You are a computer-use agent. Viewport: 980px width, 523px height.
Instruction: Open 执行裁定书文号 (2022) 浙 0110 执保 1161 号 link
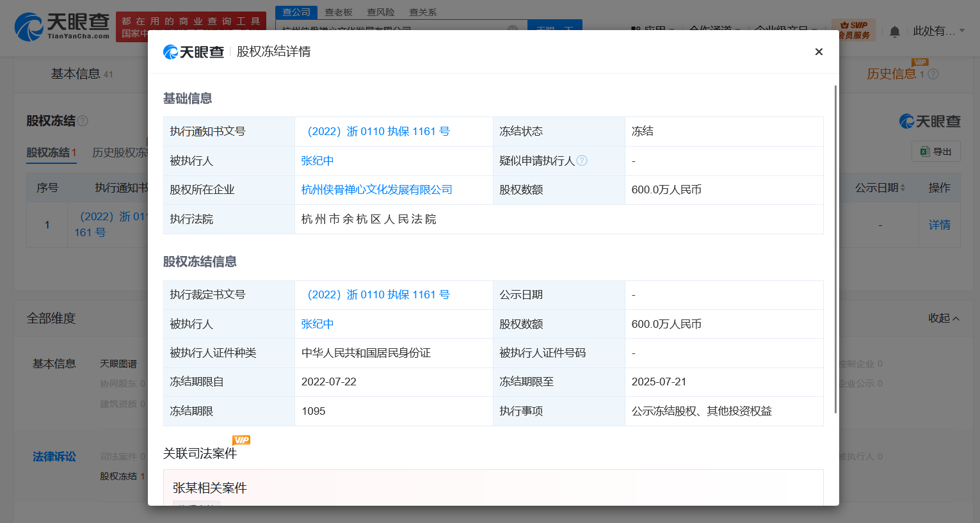[378, 294]
